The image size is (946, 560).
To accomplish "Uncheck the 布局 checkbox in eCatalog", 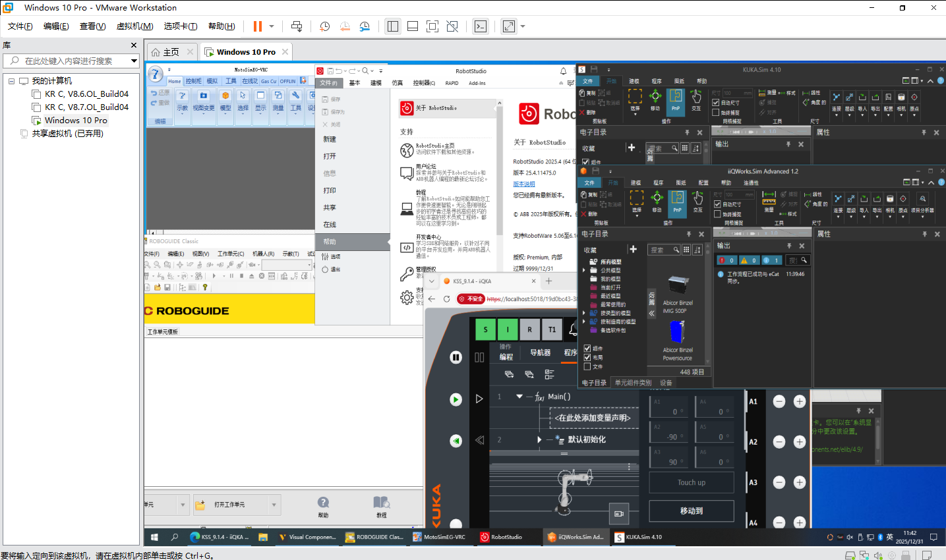I will click(x=587, y=358).
